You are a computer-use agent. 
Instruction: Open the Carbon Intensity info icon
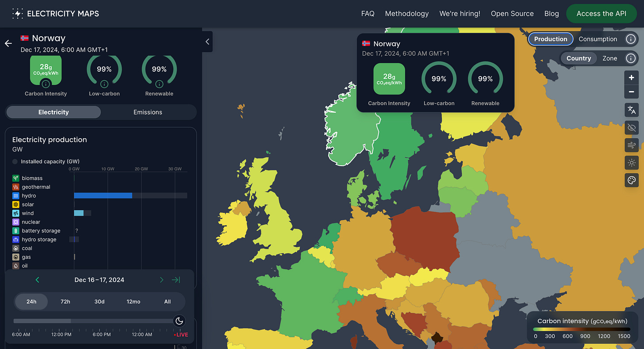pos(46,83)
